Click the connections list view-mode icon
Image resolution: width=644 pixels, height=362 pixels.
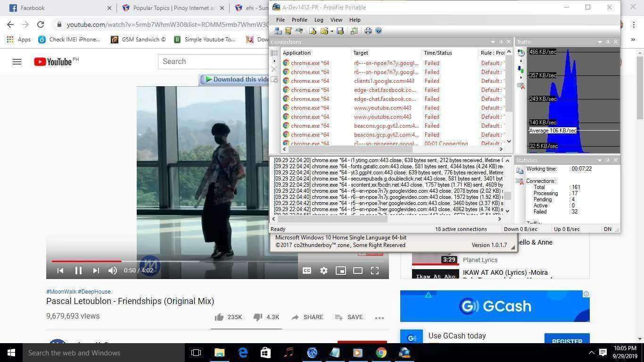pos(274,53)
